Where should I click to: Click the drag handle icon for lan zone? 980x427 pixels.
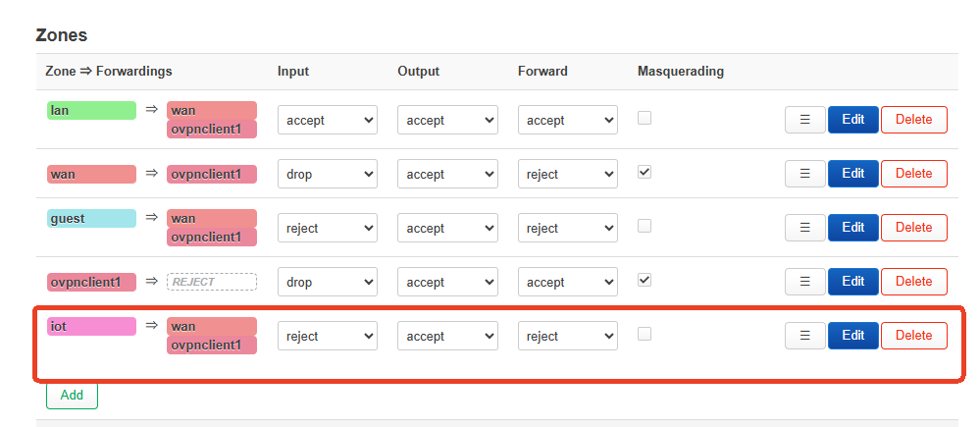(x=805, y=120)
